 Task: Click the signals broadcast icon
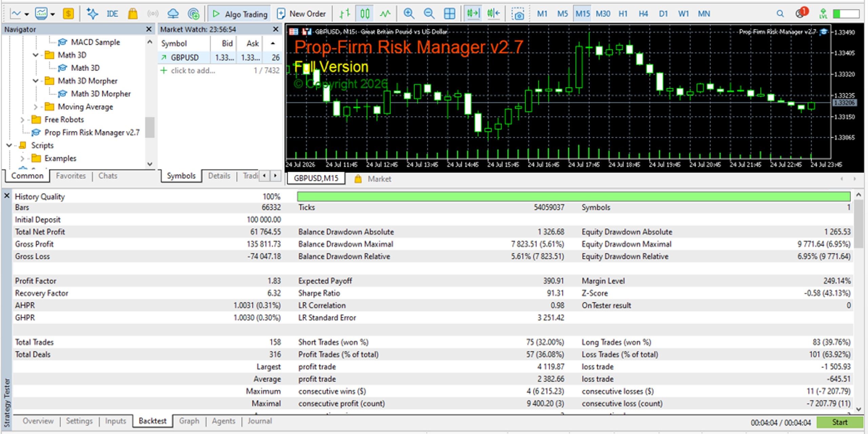(153, 14)
